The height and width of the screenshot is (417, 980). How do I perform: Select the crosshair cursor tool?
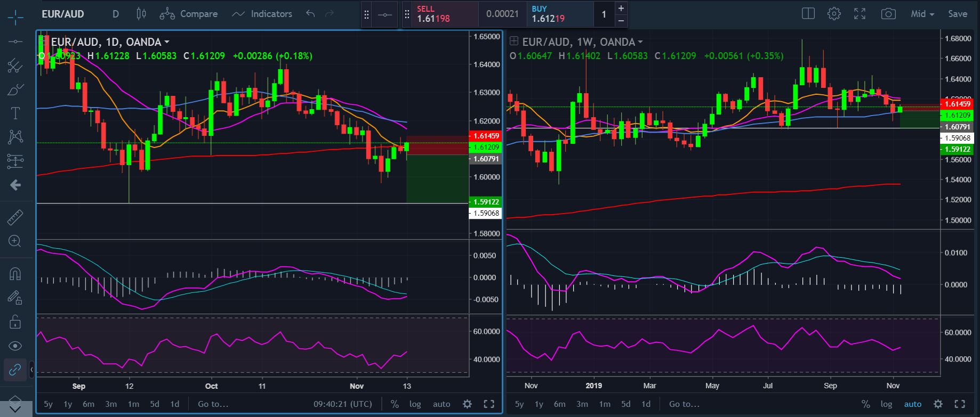click(x=15, y=17)
